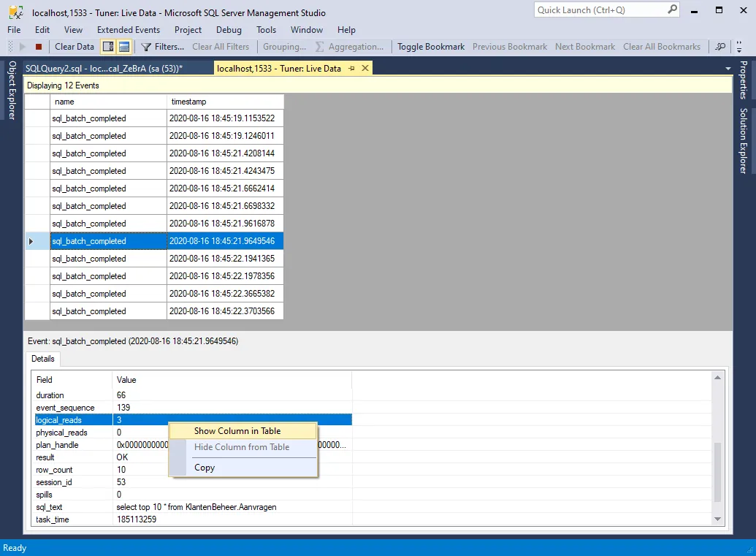The height and width of the screenshot is (556, 756).
Task: Stop the live data feed
Action: (x=39, y=47)
